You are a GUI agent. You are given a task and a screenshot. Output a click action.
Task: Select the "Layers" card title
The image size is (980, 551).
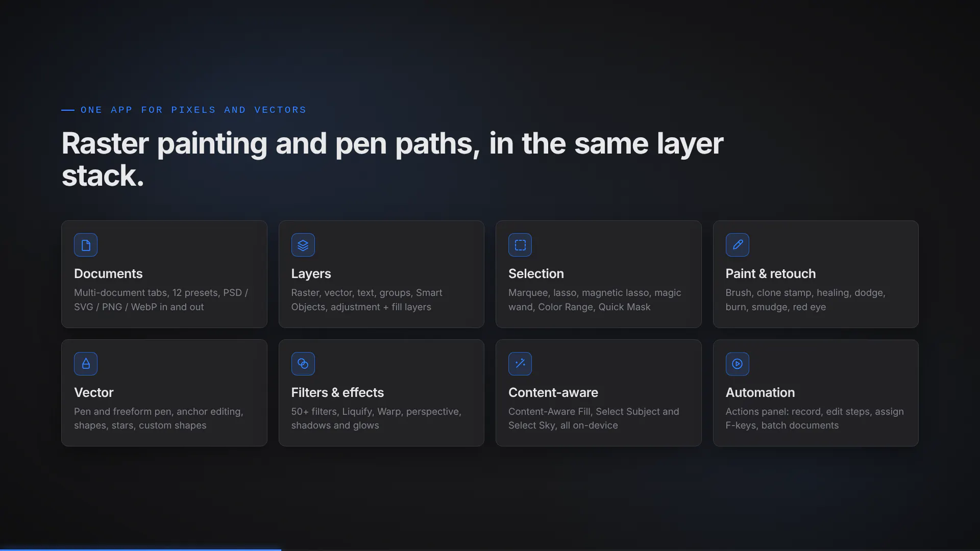(311, 274)
